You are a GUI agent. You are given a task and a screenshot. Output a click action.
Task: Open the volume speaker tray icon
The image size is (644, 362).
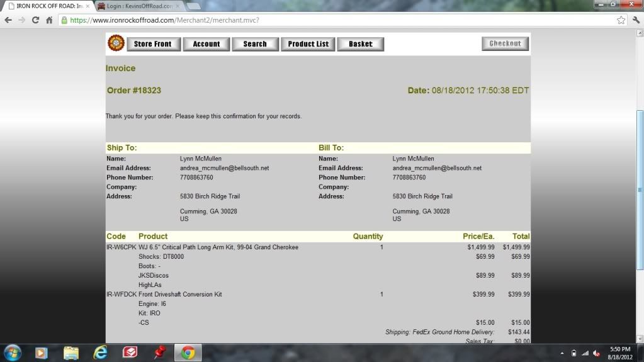597,353
